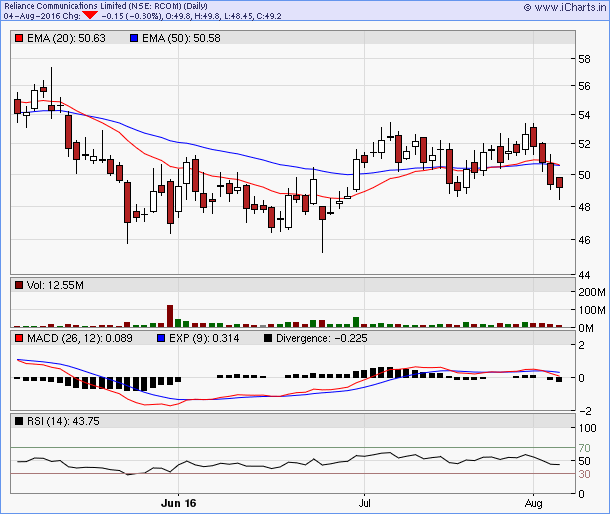Image resolution: width=610 pixels, height=514 pixels.
Task: Click the Reliance Communications Limited chart title
Action: [x=105, y=6]
